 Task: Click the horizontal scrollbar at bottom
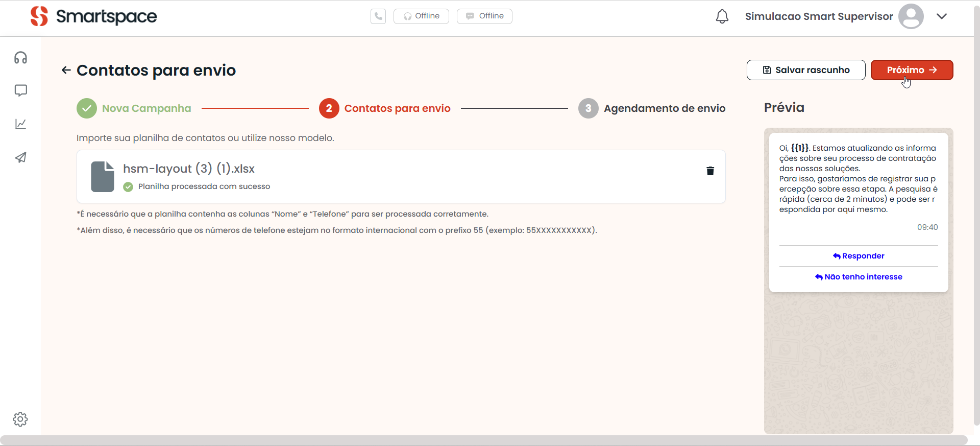click(483, 440)
